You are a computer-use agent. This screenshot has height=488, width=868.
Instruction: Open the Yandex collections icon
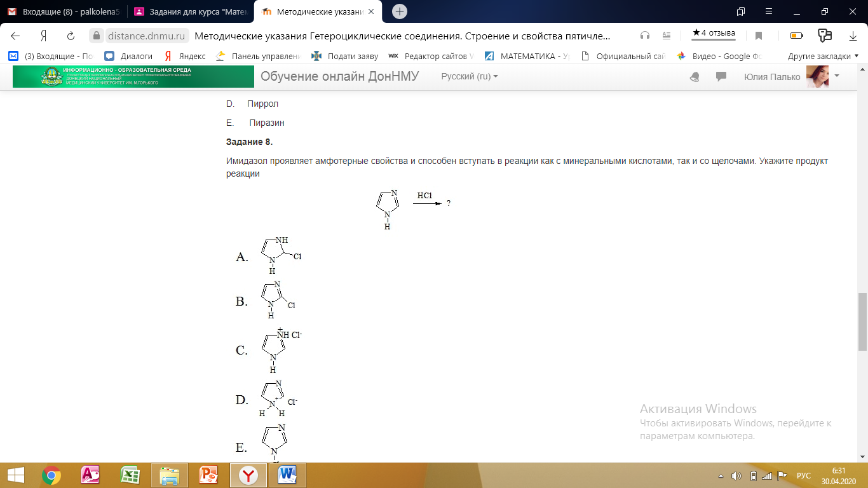825,36
